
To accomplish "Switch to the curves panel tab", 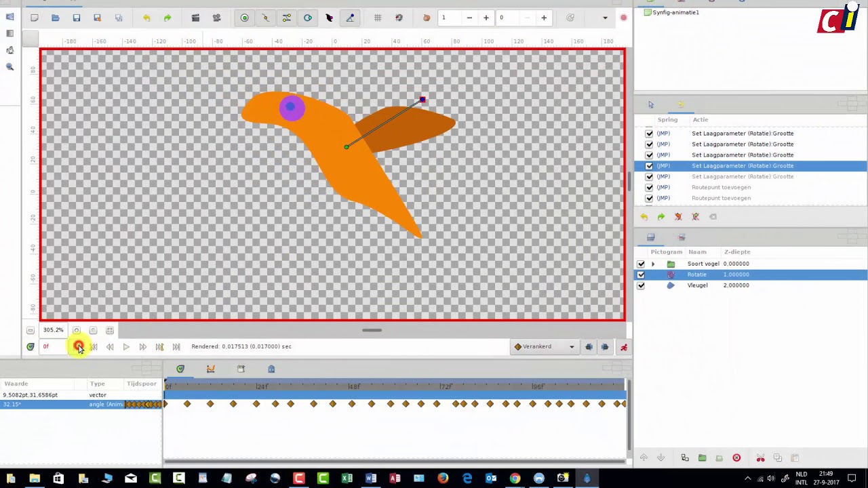I will point(211,369).
